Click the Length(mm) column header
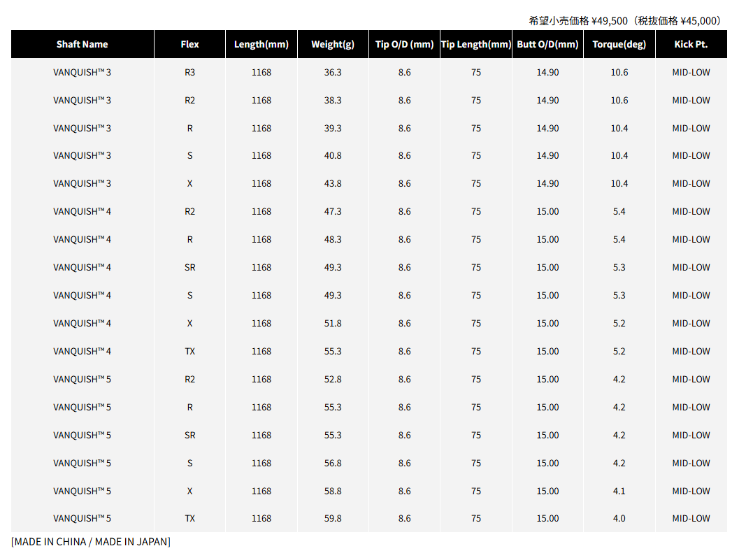 pyautogui.click(x=261, y=44)
